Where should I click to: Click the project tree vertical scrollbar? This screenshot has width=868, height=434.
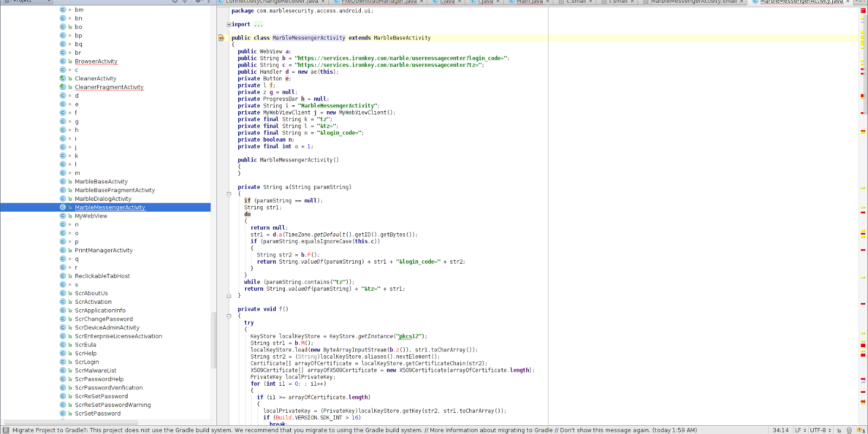[x=214, y=341]
